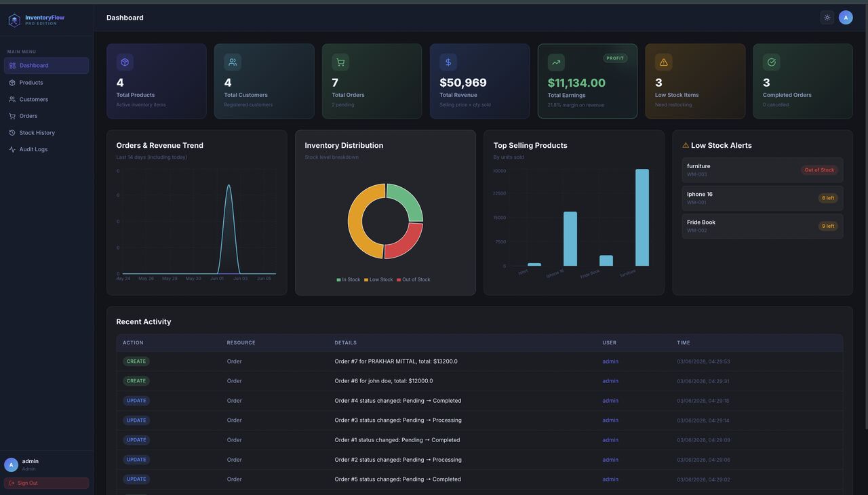Click the Total Revenue dollar icon
Screen dimensions: 868x495
click(x=448, y=62)
